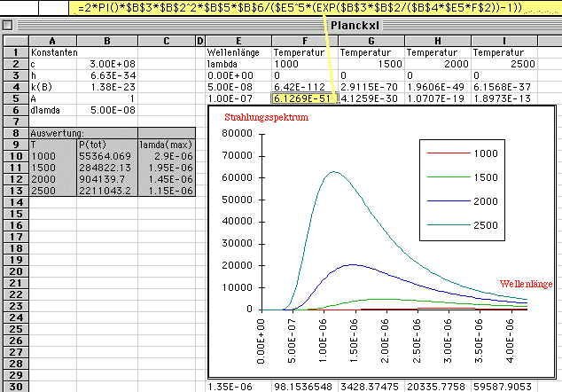Select column F header
562x392 pixels.
pyautogui.click(x=305, y=41)
